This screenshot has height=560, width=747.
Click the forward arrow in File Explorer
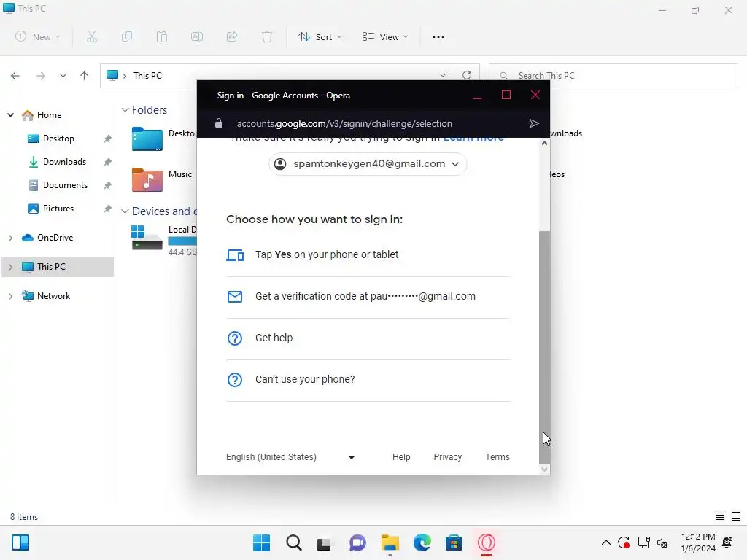[41, 76]
